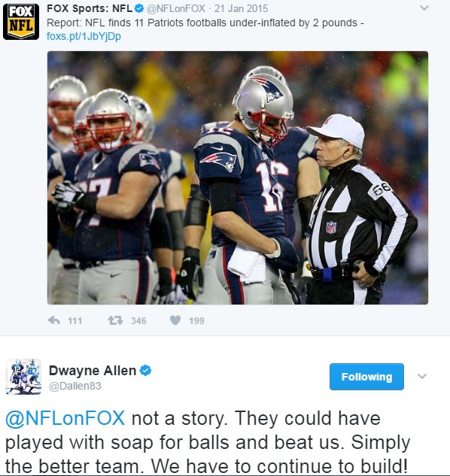Viewport: 450px width, 476px height.
Task: Open the Patriots game photo
Action: [238, 178]
